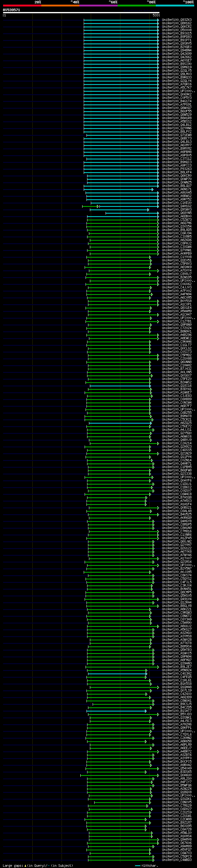197x868 pixels.
Task: Click the cyan alignment bar for UniRef100_Q68YN5
Action: coord(132,213)
